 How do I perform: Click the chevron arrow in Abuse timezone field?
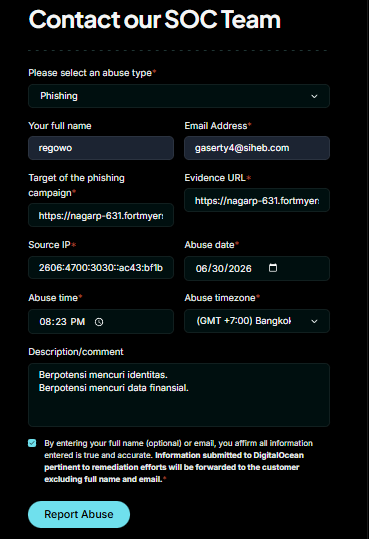coord(314,321)
